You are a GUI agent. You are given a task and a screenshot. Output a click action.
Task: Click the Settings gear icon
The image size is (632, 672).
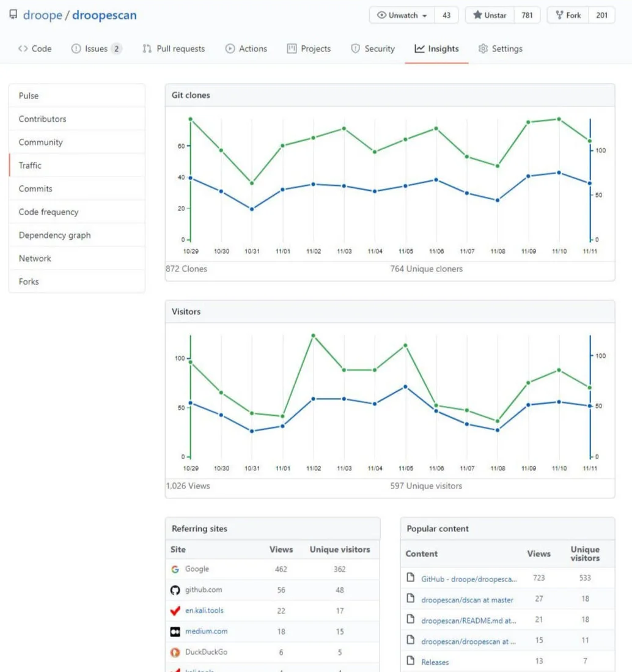click(x=483, y=48)
